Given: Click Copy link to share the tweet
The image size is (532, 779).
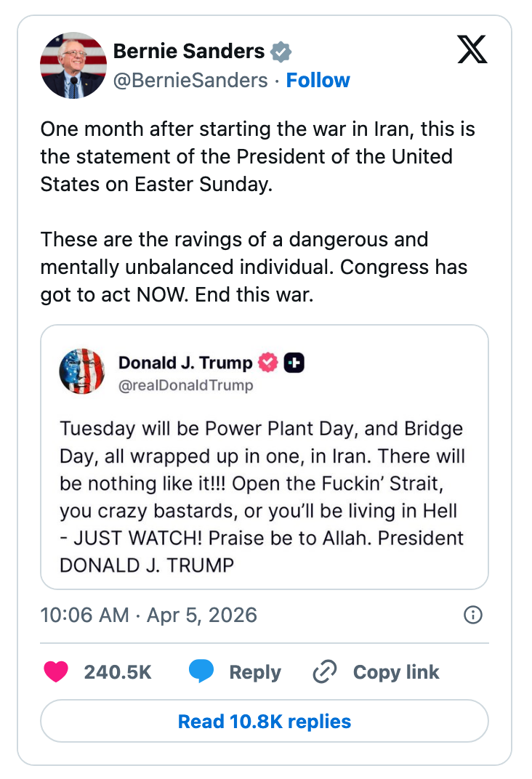Looking at the screenshot, I should [x=396, y=672].
